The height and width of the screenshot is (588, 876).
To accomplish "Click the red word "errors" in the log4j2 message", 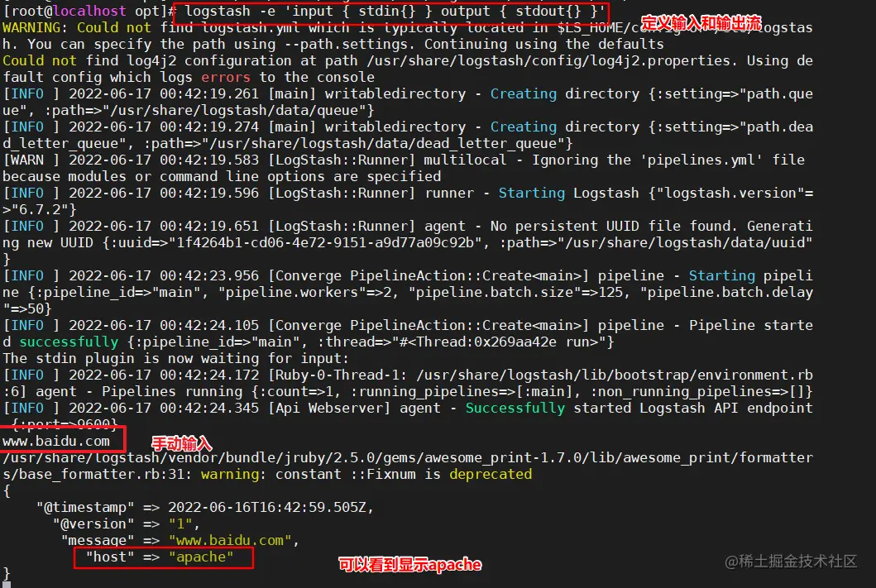I will pyautogui.click(x=226, y=77).
